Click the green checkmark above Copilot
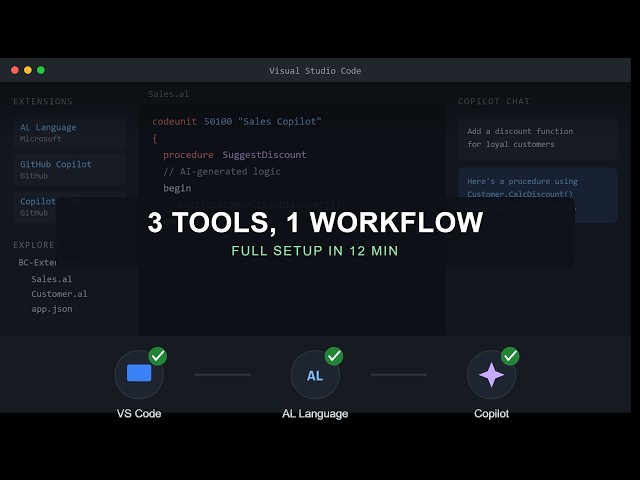640x480 pixels. [x=510, y=356]
